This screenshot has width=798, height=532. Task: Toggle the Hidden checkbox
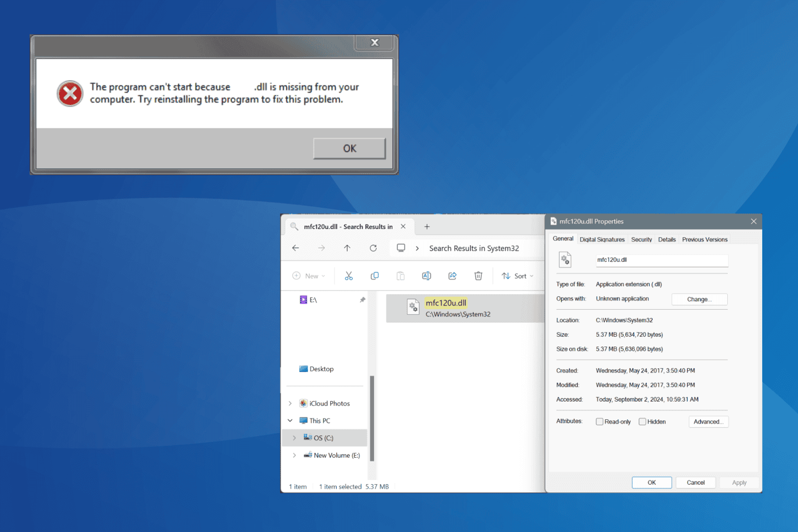tap(642, 422)
